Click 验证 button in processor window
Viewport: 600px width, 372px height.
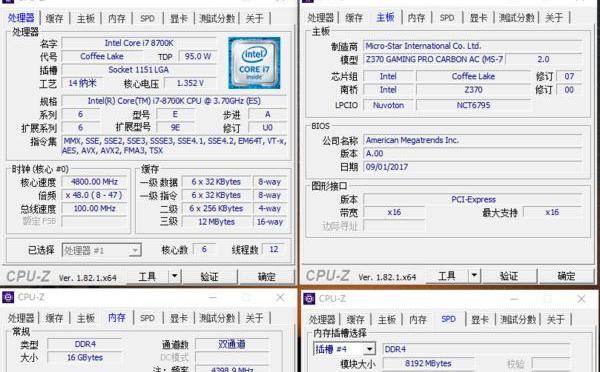point(209,276)
